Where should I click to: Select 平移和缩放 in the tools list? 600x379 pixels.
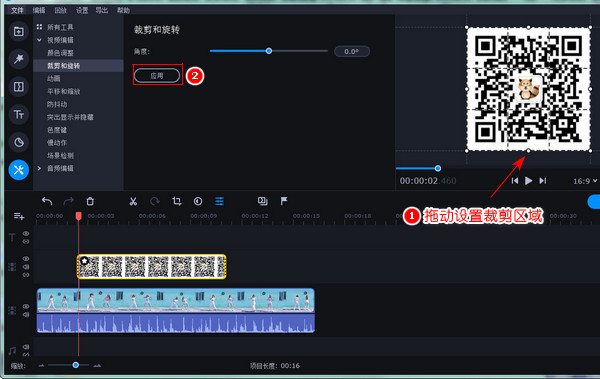pos(64,91)
